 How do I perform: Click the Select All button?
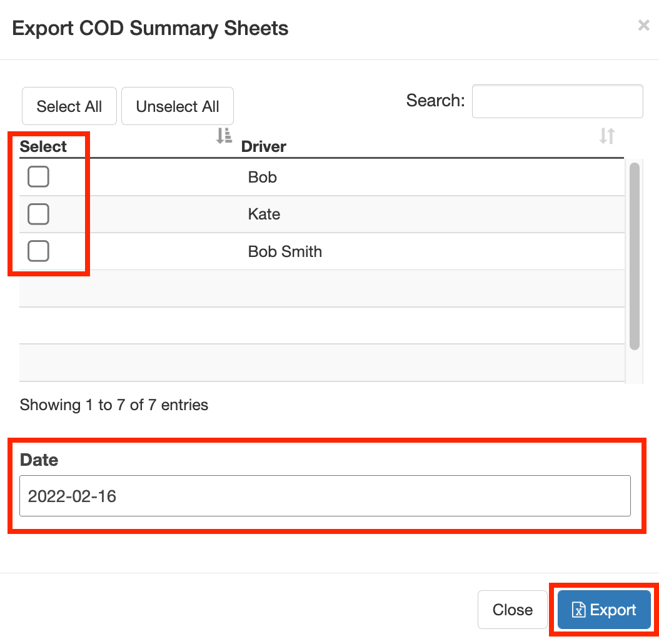click(69, 106)
